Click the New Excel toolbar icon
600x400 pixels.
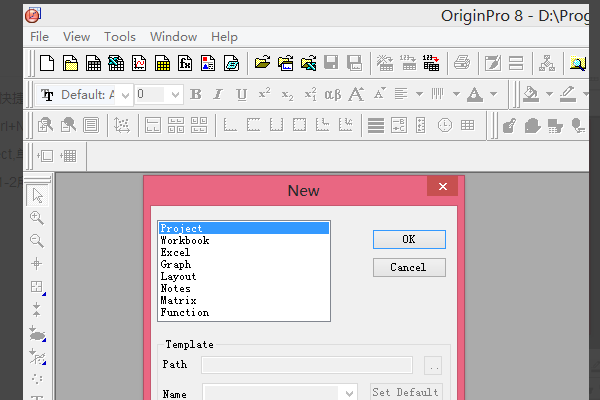[x=116, y=63]
